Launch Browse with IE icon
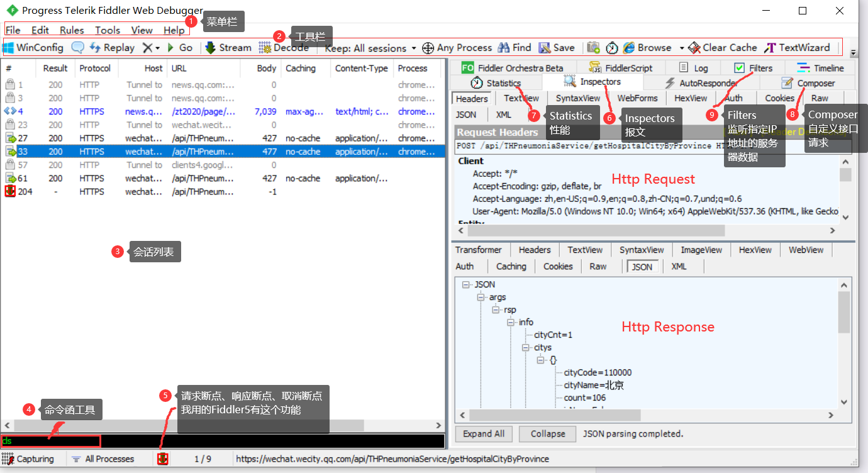This screenshot has width=868, height=473. click(647, 48)
